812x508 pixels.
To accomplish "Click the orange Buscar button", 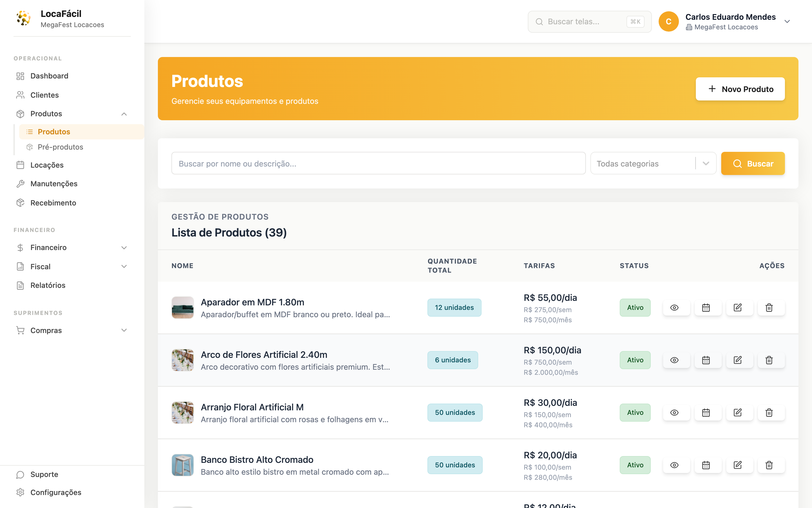I will 753,163.
